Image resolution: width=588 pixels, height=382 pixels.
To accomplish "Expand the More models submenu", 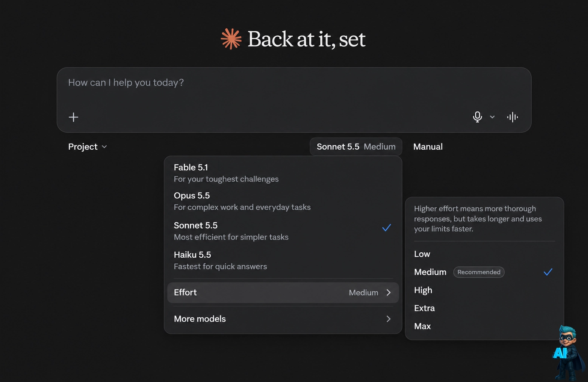I will click(283, 319).
